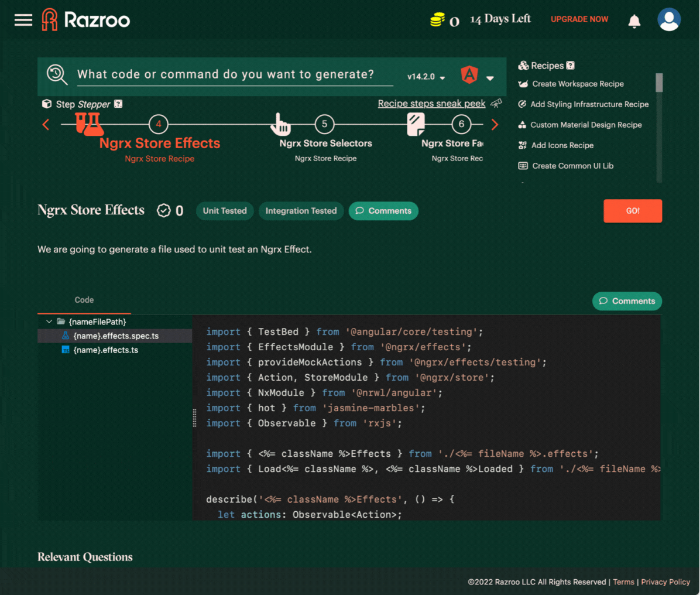This screenshot has height=595, width=700.
Task: Click the whale icon for Create Workspace Recipe
Action: [x=523, y=84]
